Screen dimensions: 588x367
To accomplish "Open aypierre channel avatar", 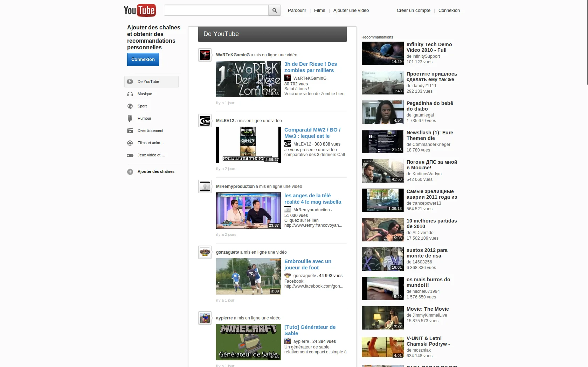I will point(205,318).
